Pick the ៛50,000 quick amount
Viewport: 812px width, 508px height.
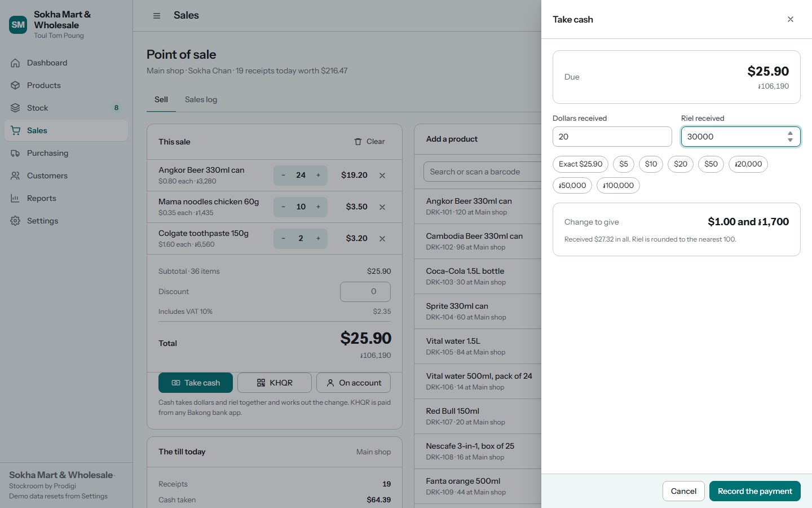pos(572,186)
